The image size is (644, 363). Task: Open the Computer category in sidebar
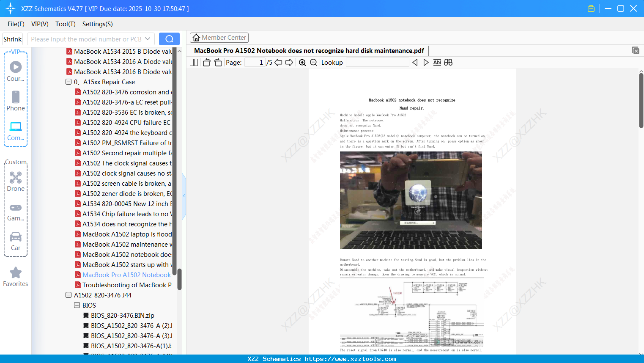click(x=16, y=131)
